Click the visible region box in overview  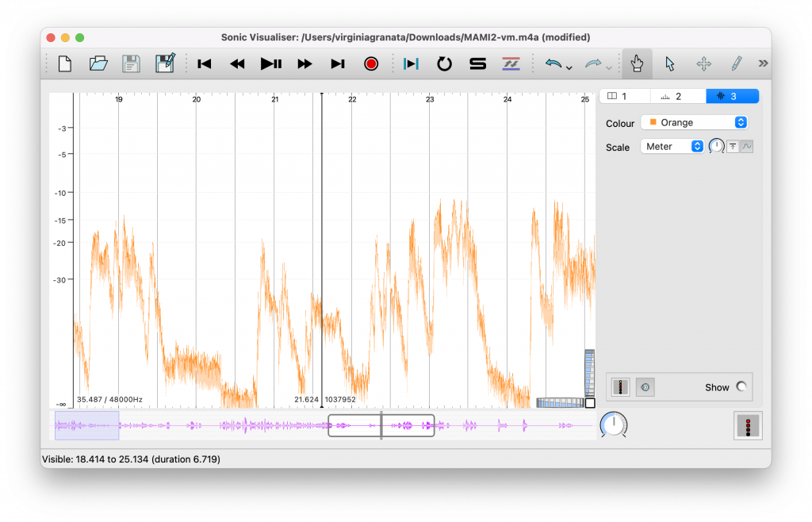381,425
